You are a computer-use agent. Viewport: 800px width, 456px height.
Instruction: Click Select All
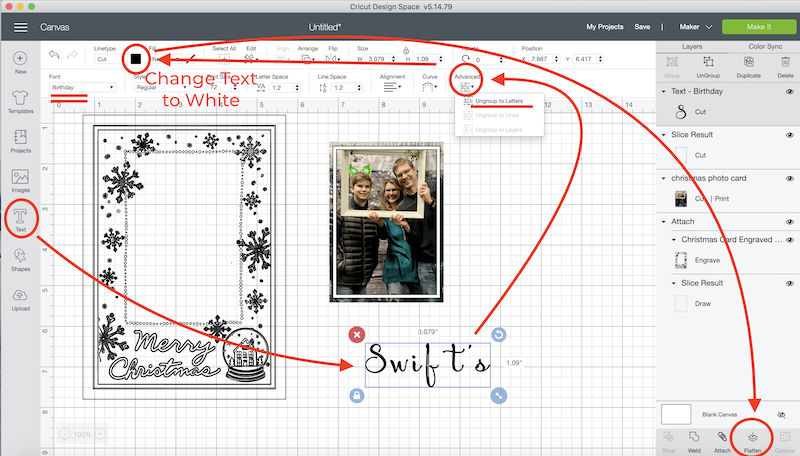click(224, 55)
